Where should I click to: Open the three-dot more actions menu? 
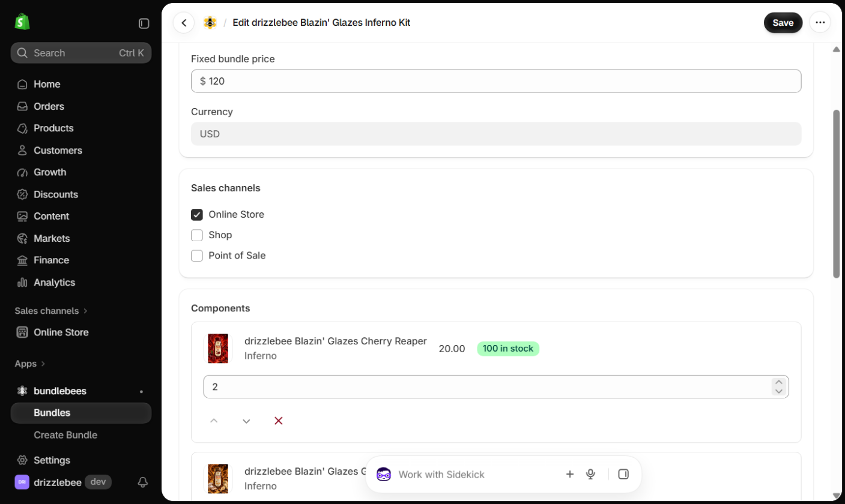(820, 23)
